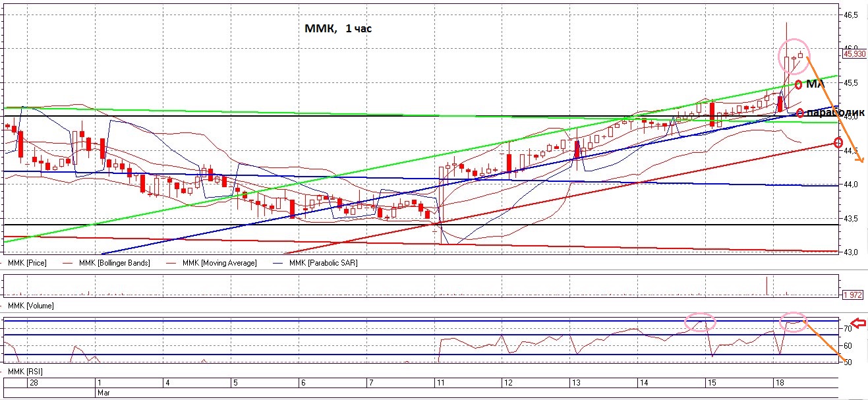This screenshot has height=400, width=868.
Task: Click the date label 28 on time axis
Action: coord(32,383)
